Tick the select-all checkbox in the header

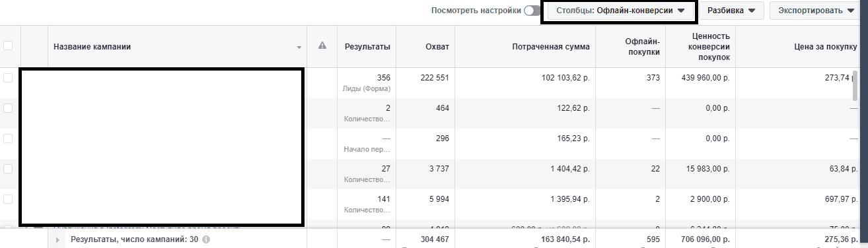[8, 46]
